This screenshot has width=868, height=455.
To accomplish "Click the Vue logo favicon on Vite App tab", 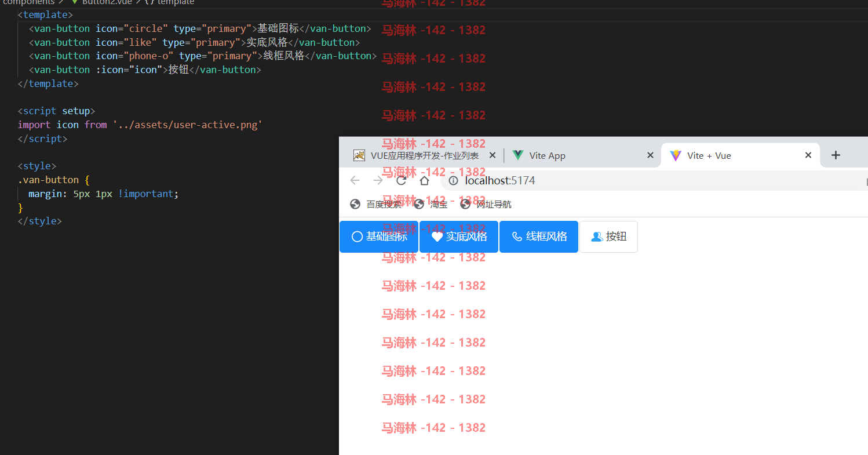I will pos(518,155).
